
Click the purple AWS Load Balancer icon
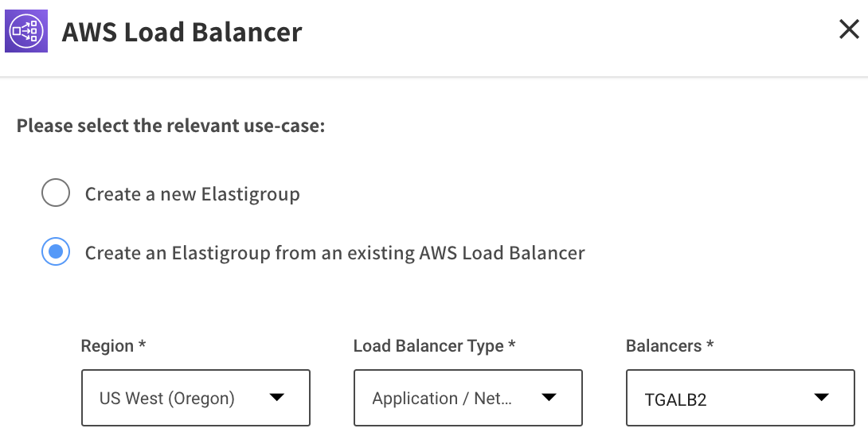pos(26,32)
